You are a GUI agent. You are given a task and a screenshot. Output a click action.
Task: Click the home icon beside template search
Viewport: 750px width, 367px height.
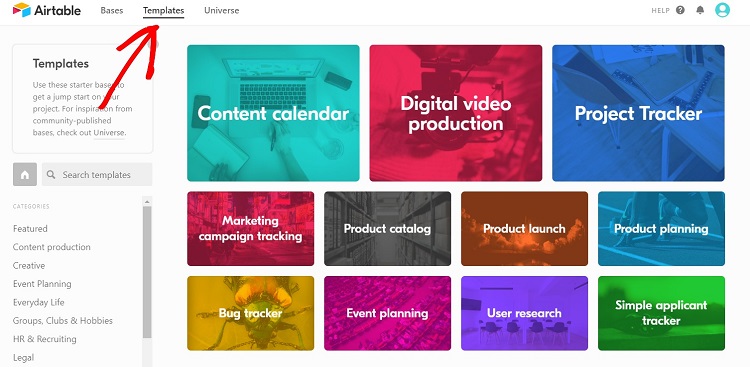25,175
